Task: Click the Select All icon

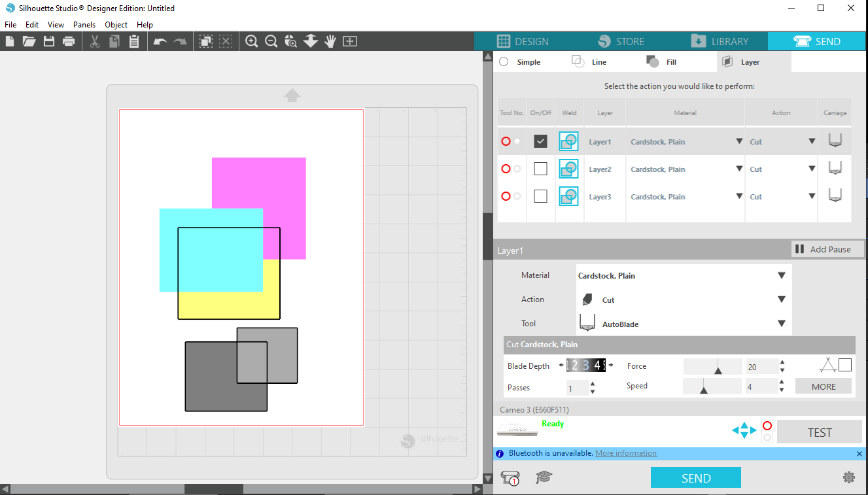Action: [x=205, y=41]
